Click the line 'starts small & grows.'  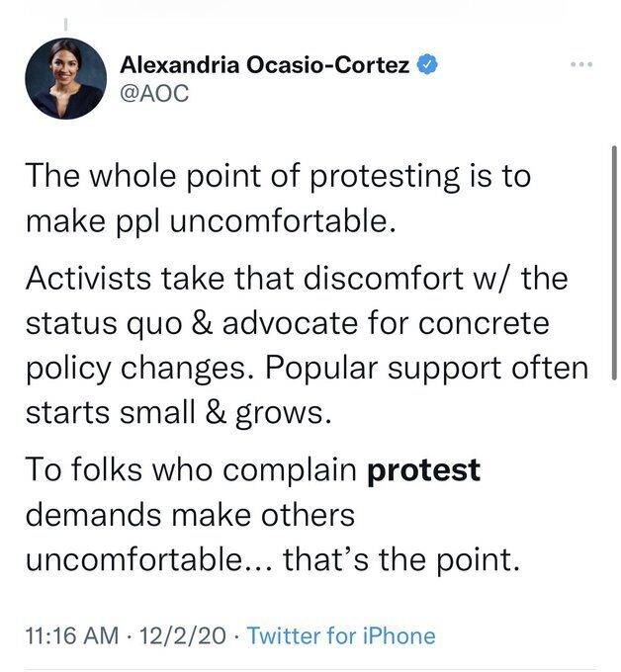(x=178, y=413)
